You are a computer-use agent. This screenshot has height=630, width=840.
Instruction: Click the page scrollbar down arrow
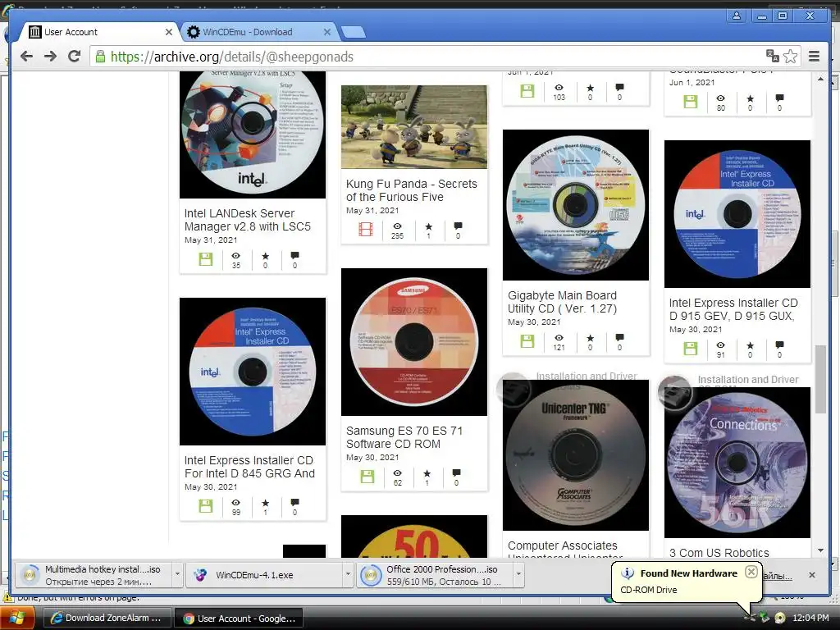click(820, 550)
